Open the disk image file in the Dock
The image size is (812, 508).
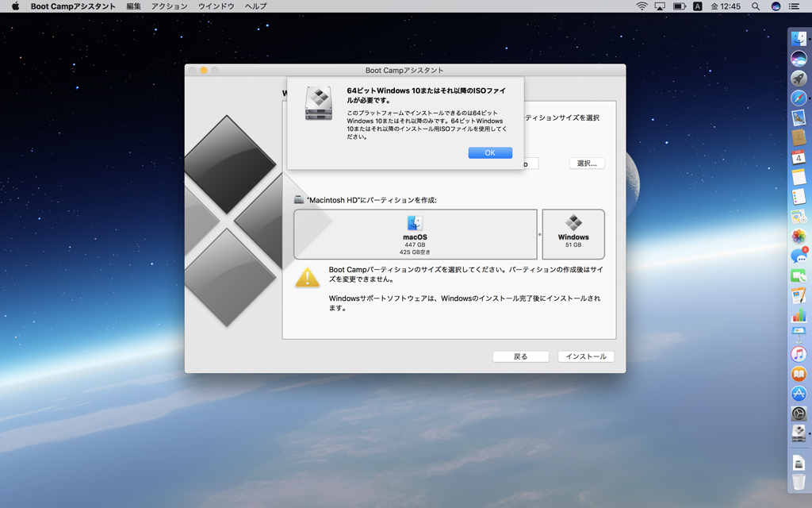click(x=799, y=462)
